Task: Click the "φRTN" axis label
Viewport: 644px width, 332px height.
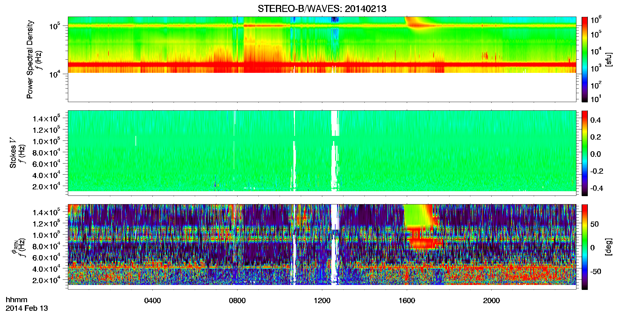Action: coord(14,247)
